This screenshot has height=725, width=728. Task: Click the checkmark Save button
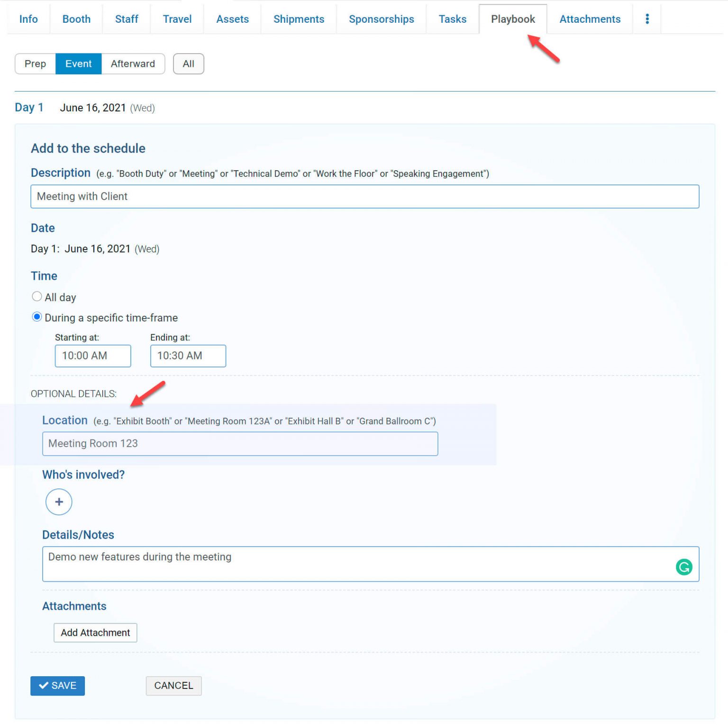pyautogui.click(x=57, y=686)
